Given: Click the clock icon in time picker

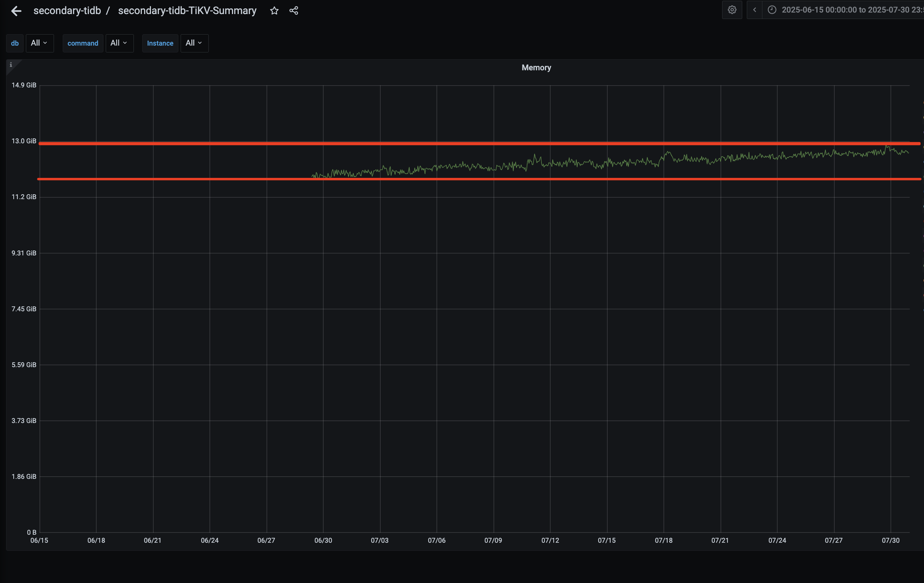Looking at the screenshot, I should click(x=772, y=10).
